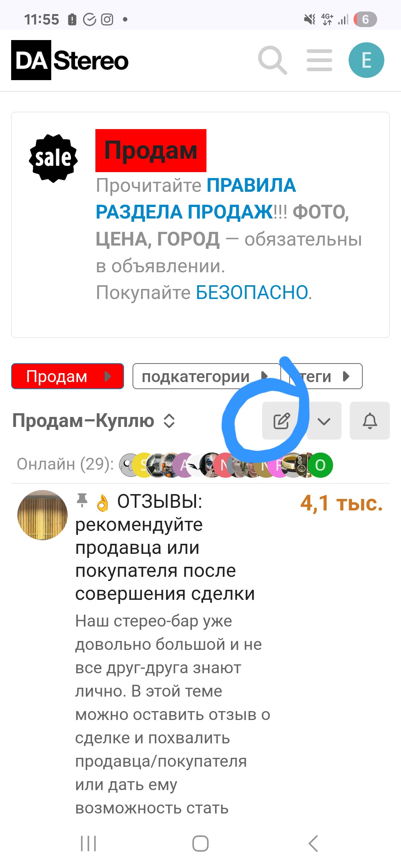Open the БЕЗОПАСНО link
Viewport: 401px width, 868px height.
pyautogui.click(x=252, y=292)
